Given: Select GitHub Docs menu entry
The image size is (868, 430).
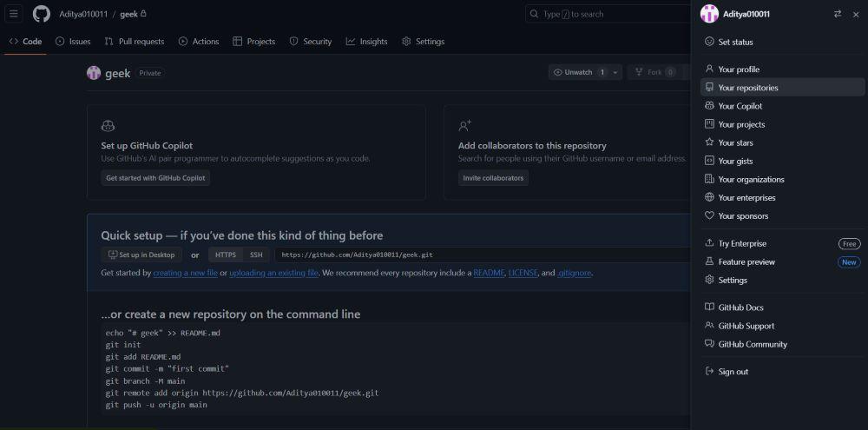Looking at the screenshot, I should pos(783,307).
